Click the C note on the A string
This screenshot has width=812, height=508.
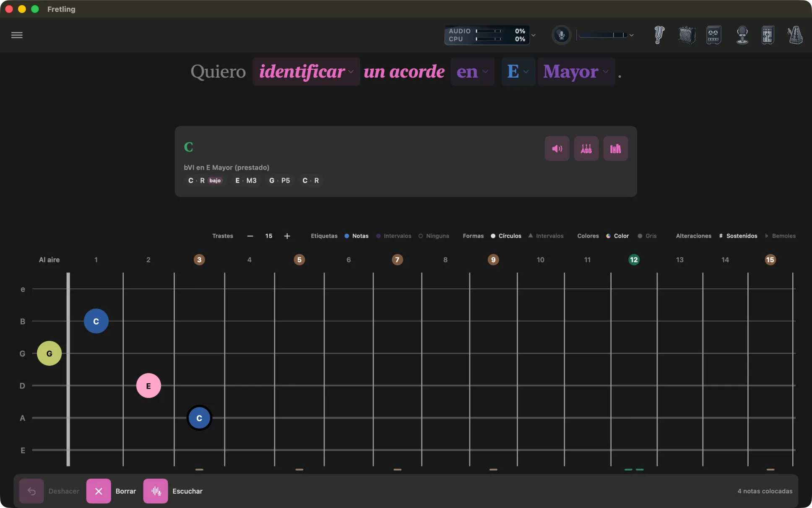(x=199, y=418)
